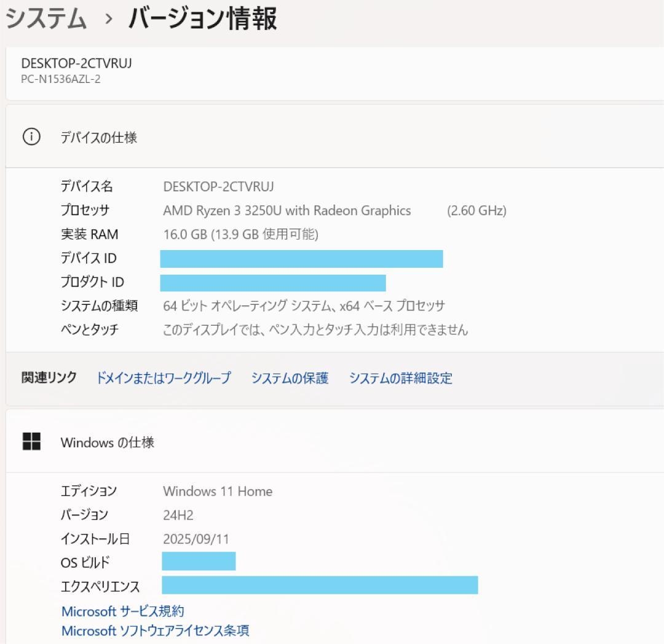
Task: Select the 16.0 GB RAM value
Action: (241, 234)
